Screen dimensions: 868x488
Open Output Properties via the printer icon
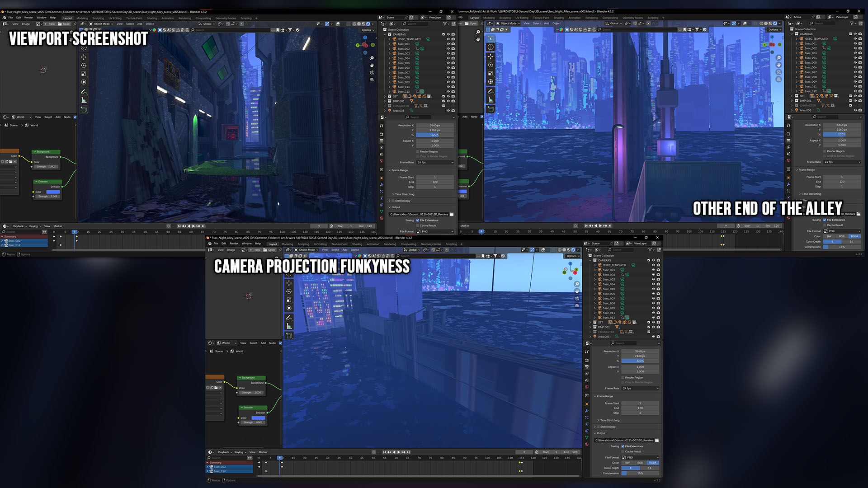click(382, 140)
